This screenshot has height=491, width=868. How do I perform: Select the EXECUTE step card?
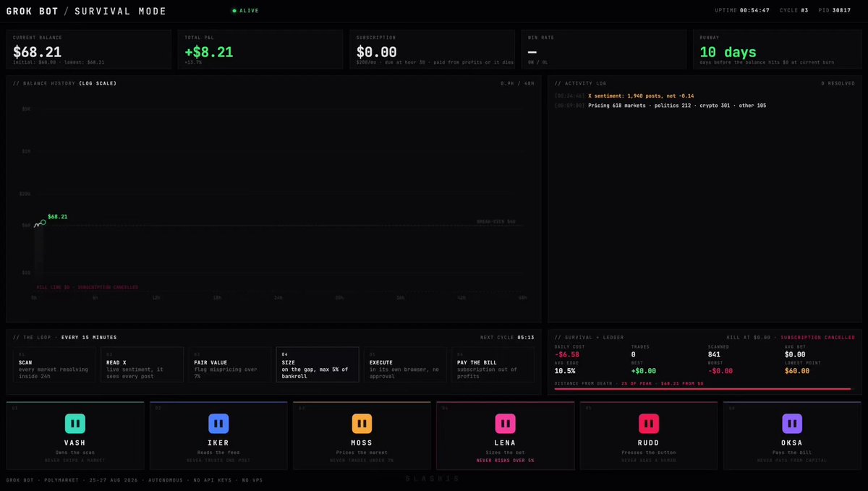click(x=405, y=364)
